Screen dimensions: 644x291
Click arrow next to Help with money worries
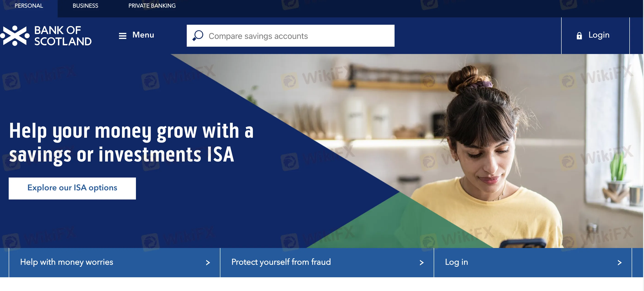click(x=208, y=262)
